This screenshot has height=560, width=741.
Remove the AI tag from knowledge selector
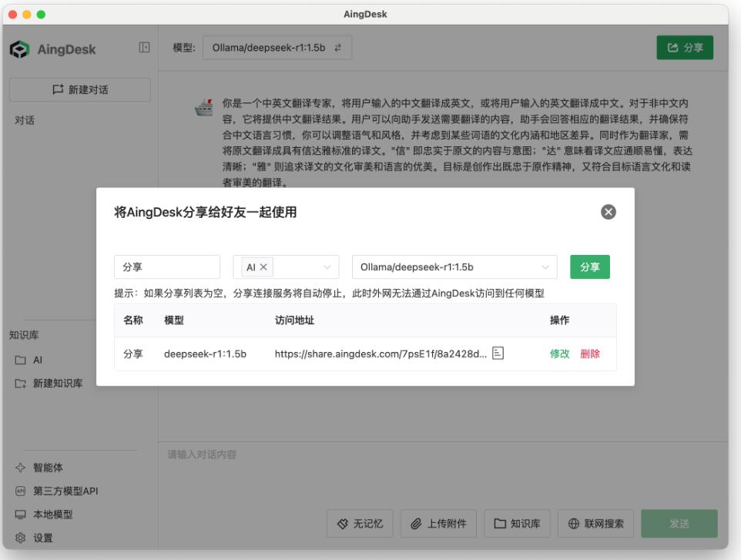pyautogui.click(x=263, y=267)
